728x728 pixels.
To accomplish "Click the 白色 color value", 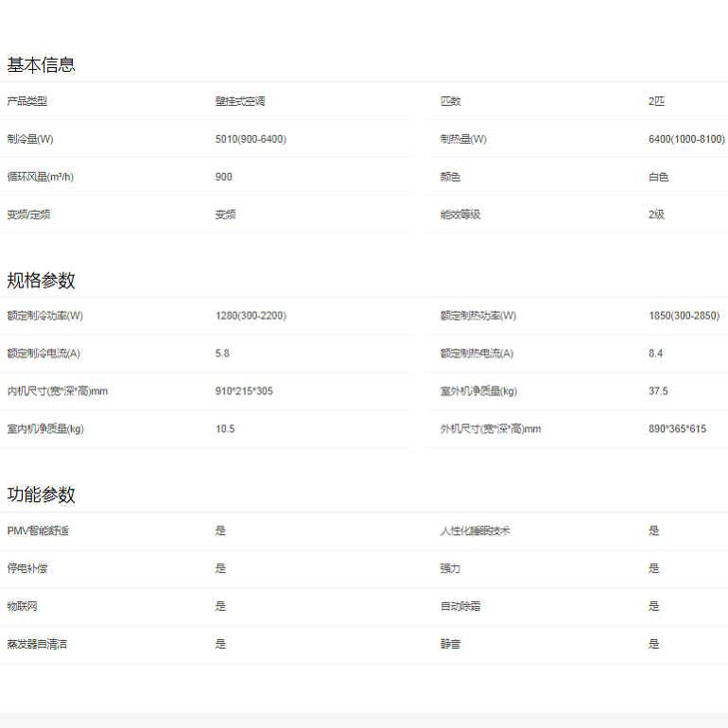I will click(658, 177).
